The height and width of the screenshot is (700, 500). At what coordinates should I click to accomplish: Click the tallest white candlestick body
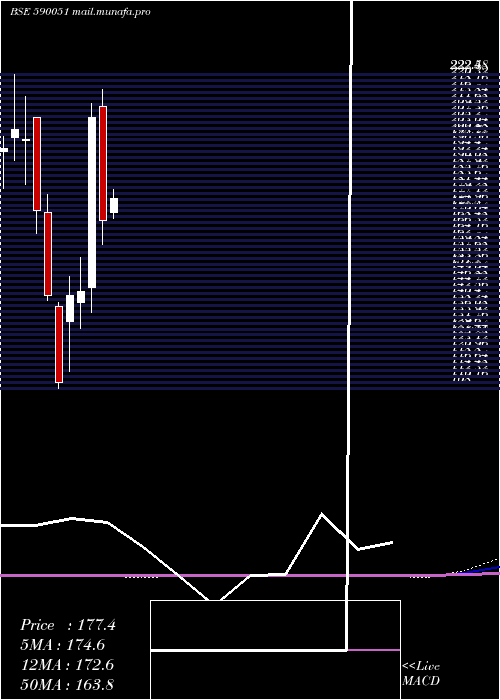[92, 202]
